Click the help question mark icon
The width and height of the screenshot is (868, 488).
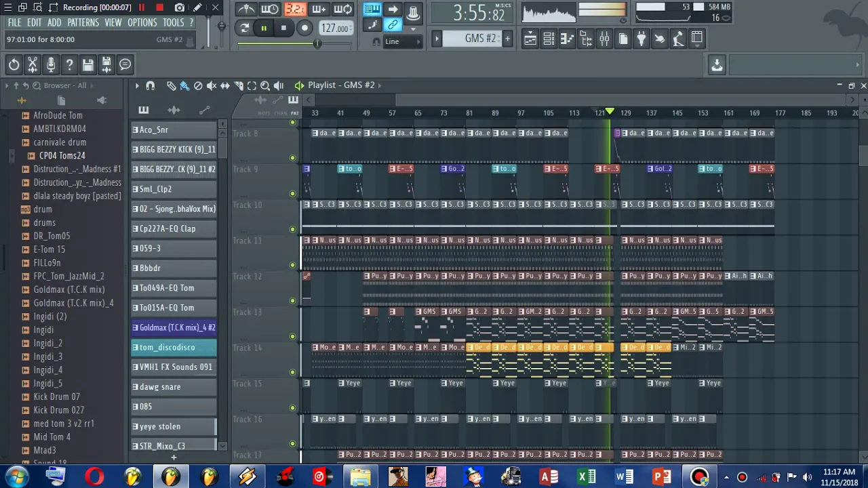coord(69,64)
